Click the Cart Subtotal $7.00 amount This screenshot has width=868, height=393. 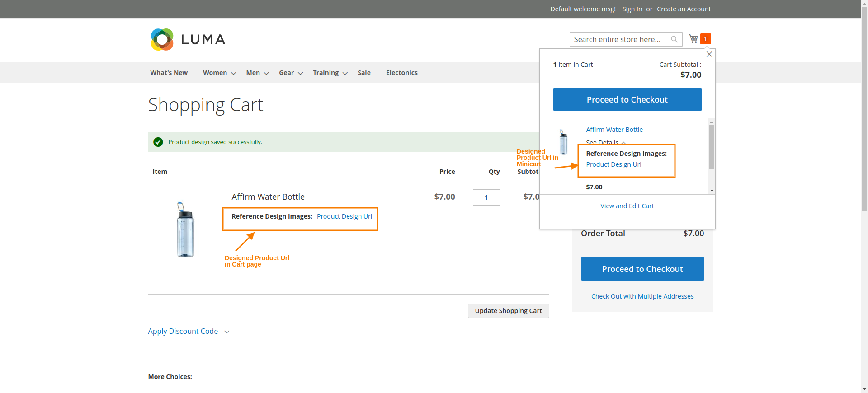tap(691, 75)
